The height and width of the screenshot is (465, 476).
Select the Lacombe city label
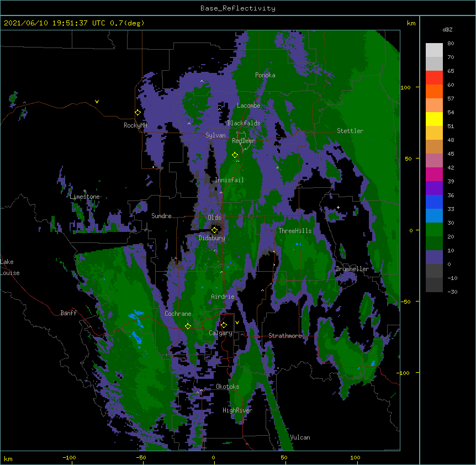coord(248,105)
